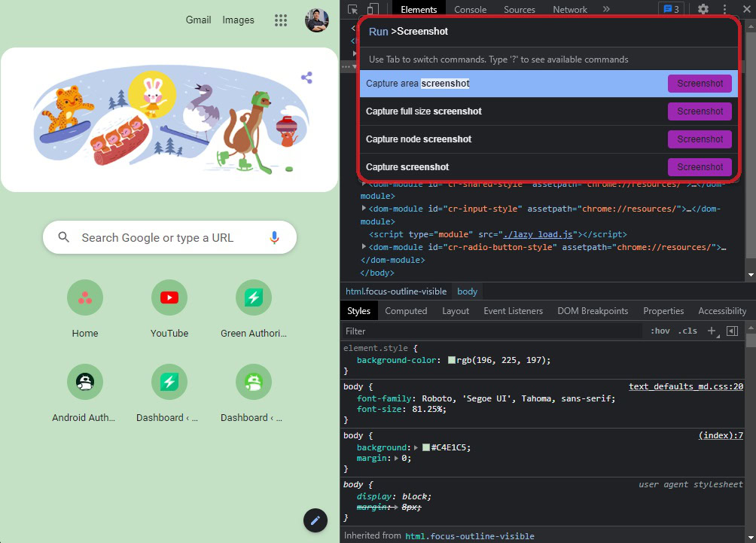Open the Event Listeners tab
Image resolution: width=756 pixels, height=543 pixels.
click(x=513, y=311)
